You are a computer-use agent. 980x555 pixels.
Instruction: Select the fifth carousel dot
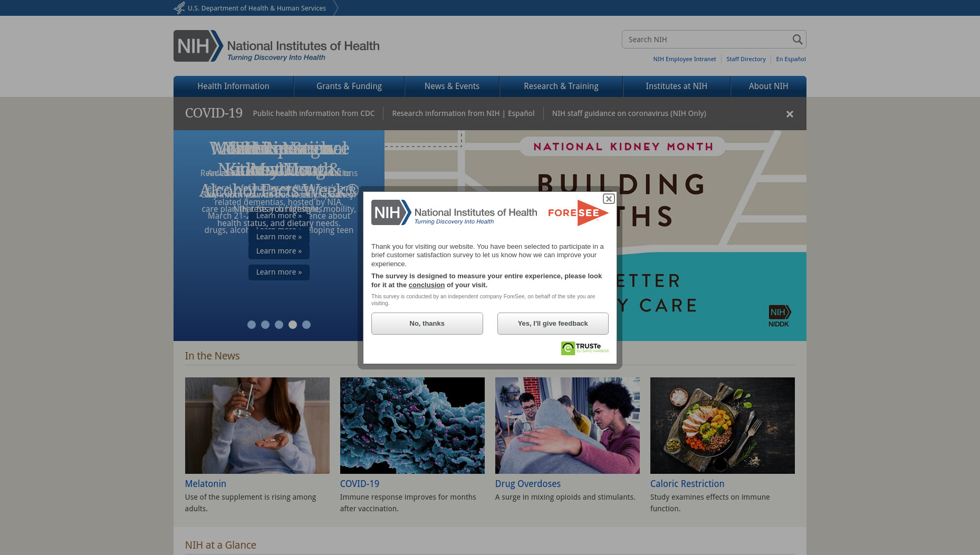coord(306,325)
